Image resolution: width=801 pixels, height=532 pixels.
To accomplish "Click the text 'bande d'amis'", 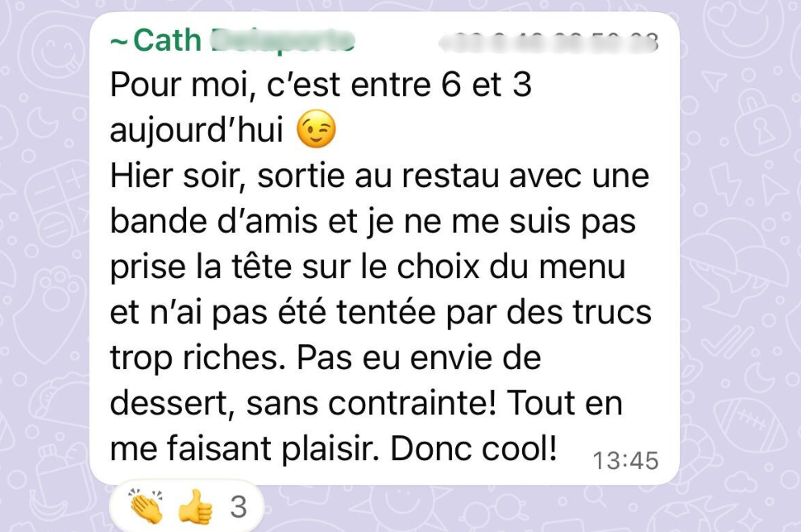I will 214,222.
